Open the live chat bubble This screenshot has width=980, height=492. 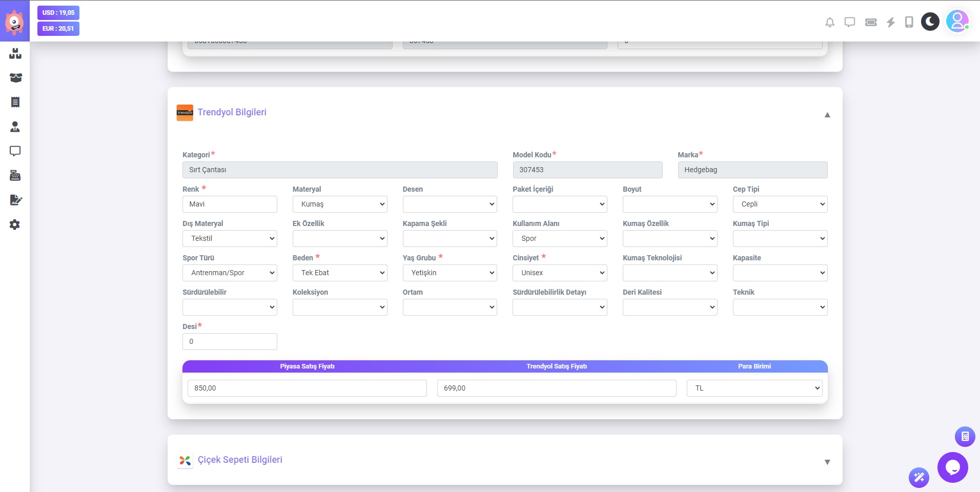click(x=952, y=467)
